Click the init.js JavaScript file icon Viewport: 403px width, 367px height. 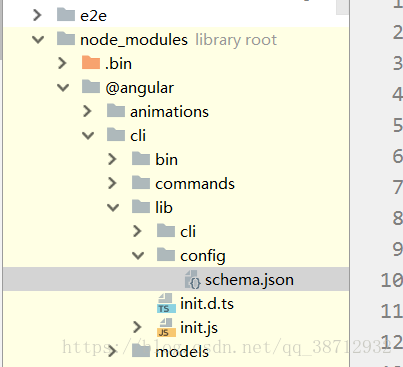point(166,327)
